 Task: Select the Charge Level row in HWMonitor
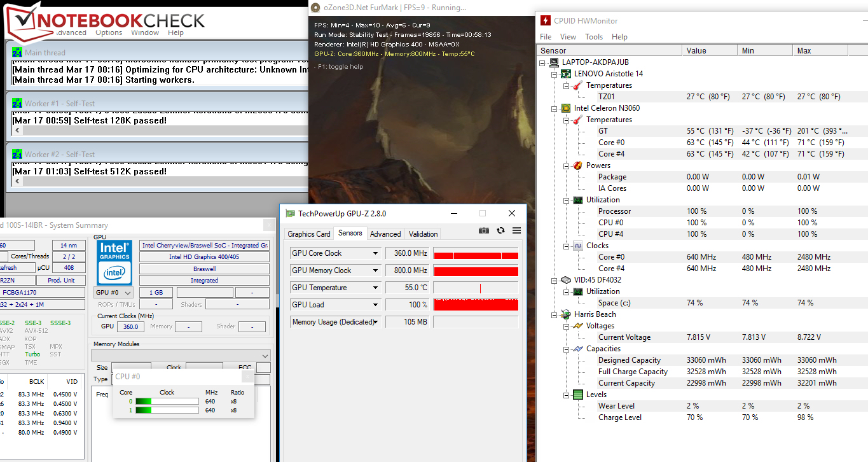703,417
